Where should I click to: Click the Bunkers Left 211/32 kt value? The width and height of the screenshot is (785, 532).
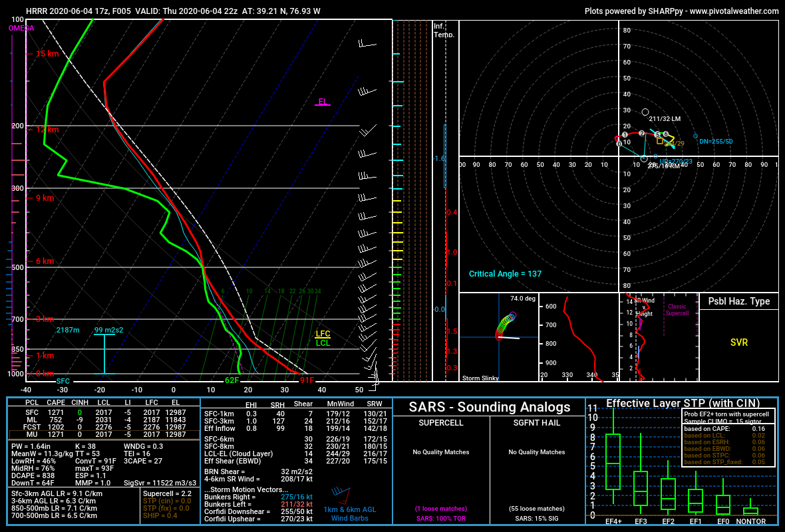(x=297, y=504)
